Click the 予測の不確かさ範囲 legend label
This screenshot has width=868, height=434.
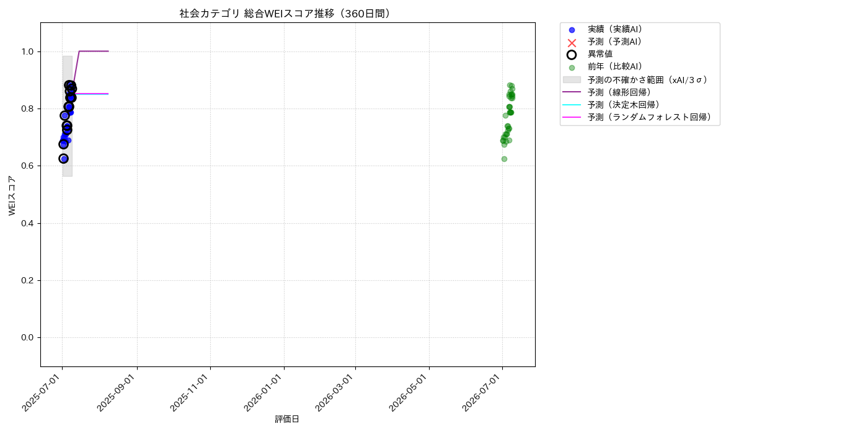point(648,79)
